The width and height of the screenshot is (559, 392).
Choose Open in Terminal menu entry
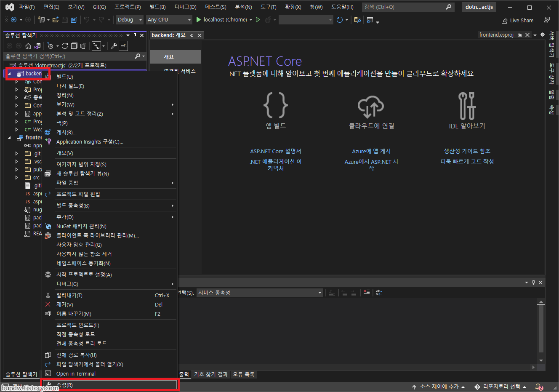click(x=110, y=373)
